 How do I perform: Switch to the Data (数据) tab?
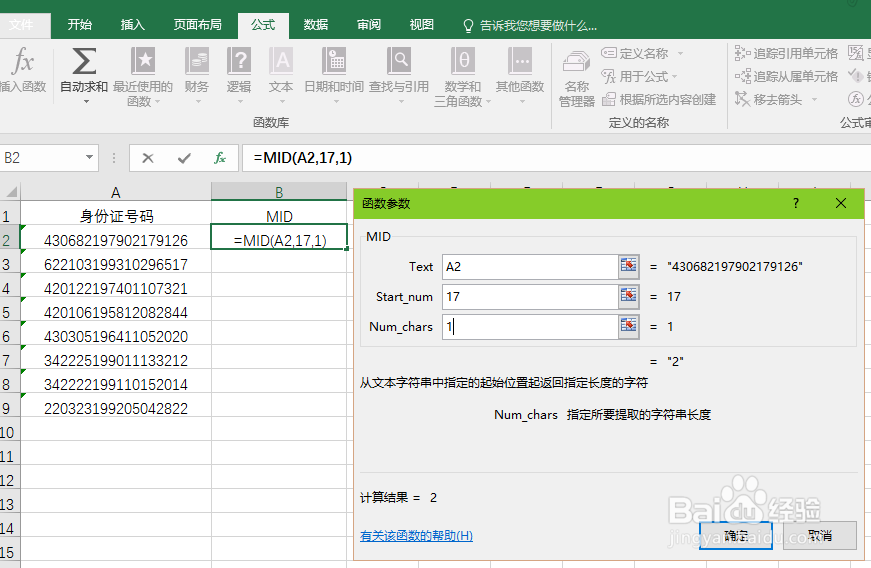[x=316, y=25]
